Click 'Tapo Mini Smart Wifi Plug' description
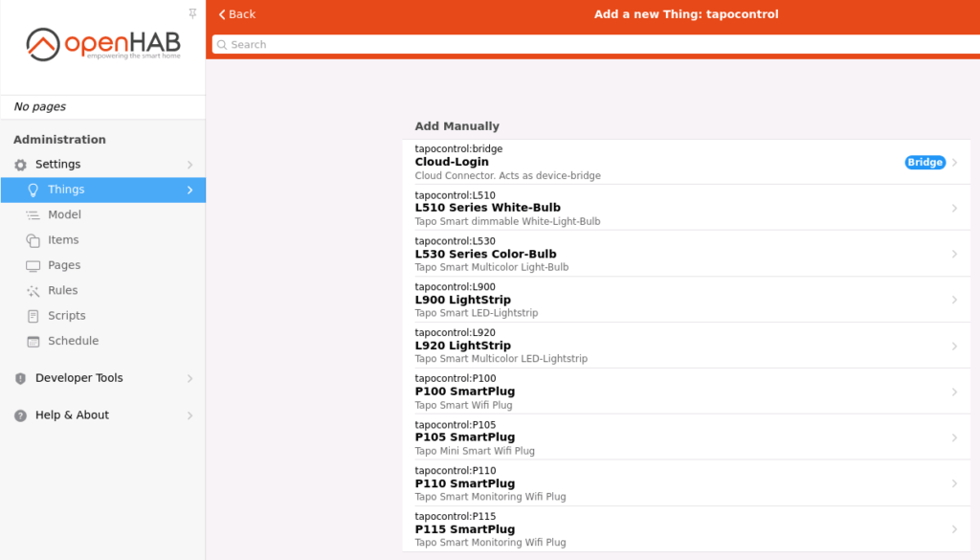 [x=475, y=451]
